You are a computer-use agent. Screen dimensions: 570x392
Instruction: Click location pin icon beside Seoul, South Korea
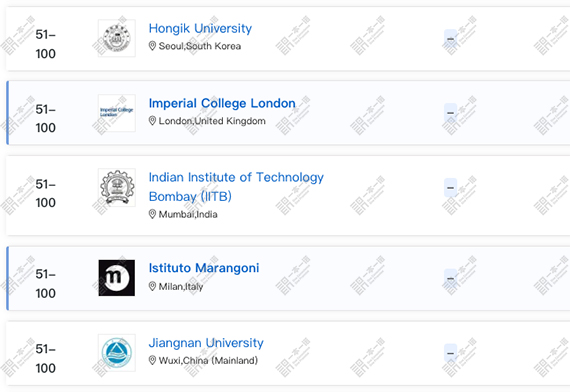click(x=152, y=46)
